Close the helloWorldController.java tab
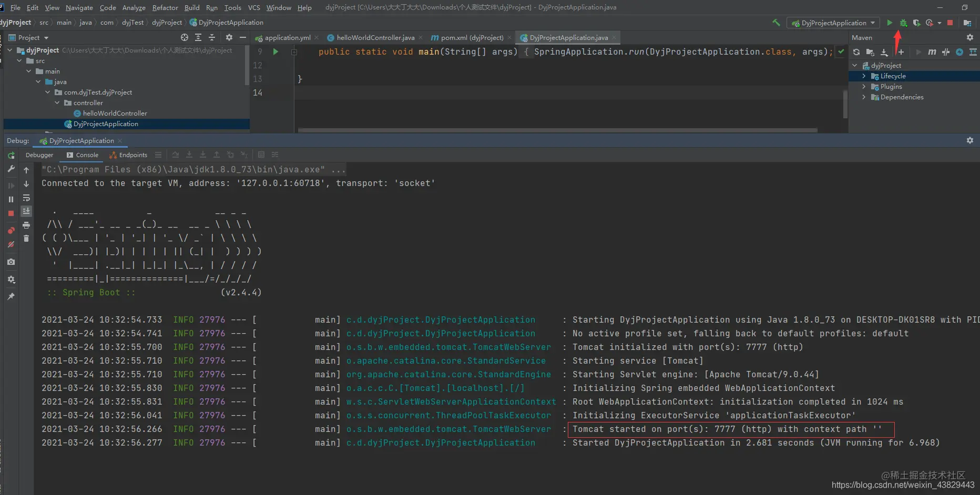980x495 pixels. [x=421, y=38]
